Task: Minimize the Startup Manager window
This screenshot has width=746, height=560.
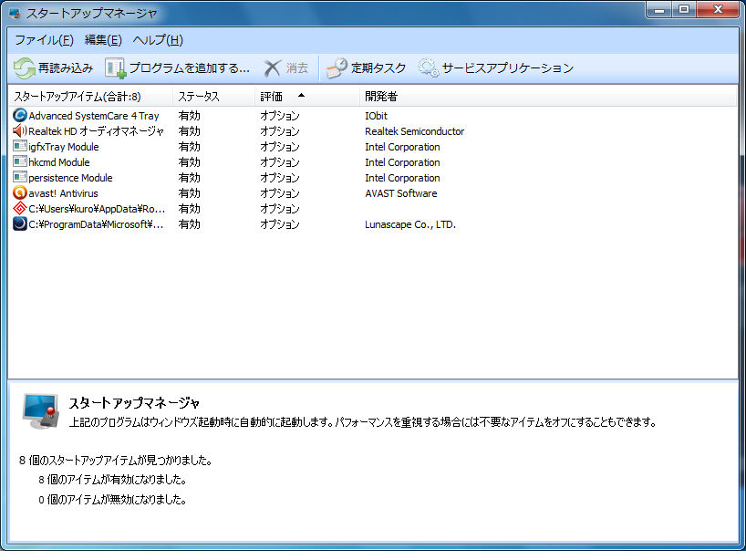Action: [x=659, y=9]
